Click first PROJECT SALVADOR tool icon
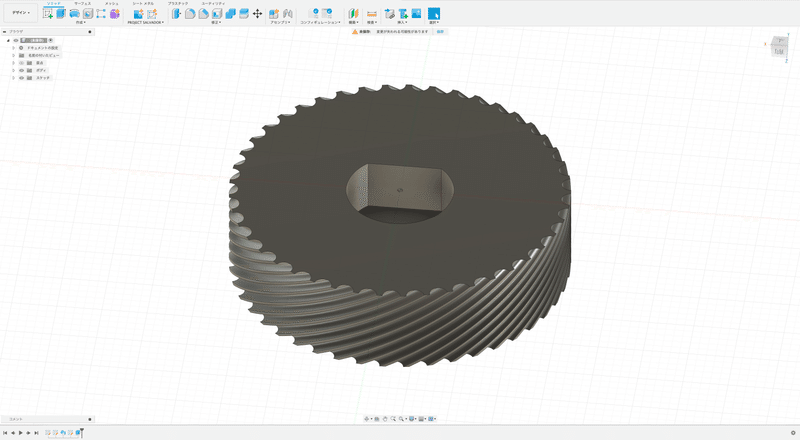The image size is (800, 440). click(138, 14)
